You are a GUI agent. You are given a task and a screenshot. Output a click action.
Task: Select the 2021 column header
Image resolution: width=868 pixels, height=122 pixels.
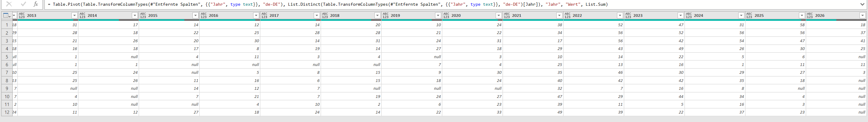click(533, 15)
